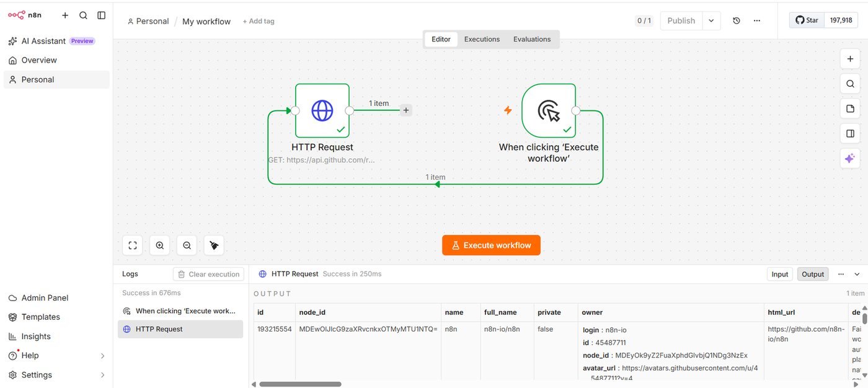Click the 0 / 1 counter badge
868x388 pixels.
[x=644, y=20]
